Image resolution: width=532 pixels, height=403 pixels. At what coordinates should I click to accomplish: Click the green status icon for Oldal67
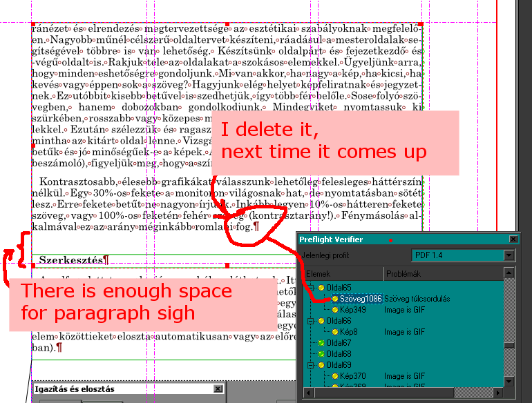321,343
